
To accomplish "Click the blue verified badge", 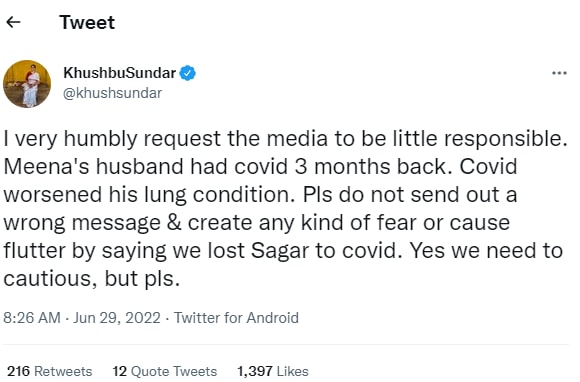I will [188, 73].
